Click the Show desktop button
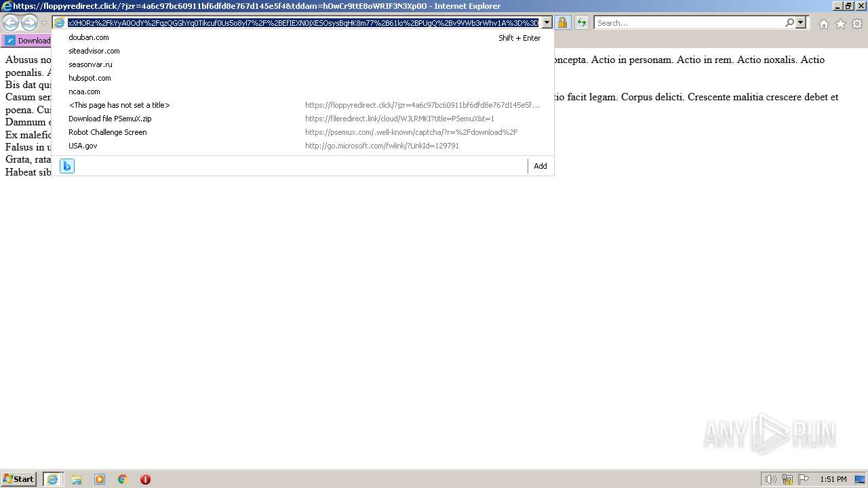 [860, 479]
